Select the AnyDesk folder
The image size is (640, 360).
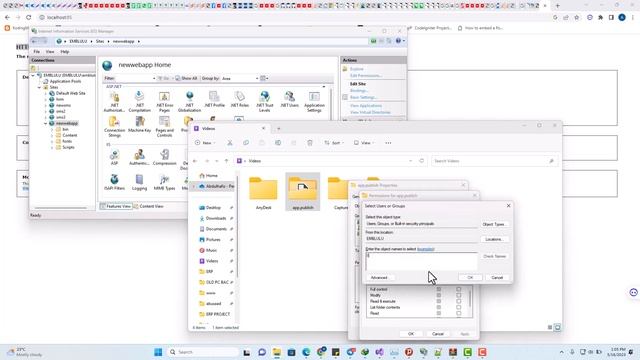pos(263,193)
